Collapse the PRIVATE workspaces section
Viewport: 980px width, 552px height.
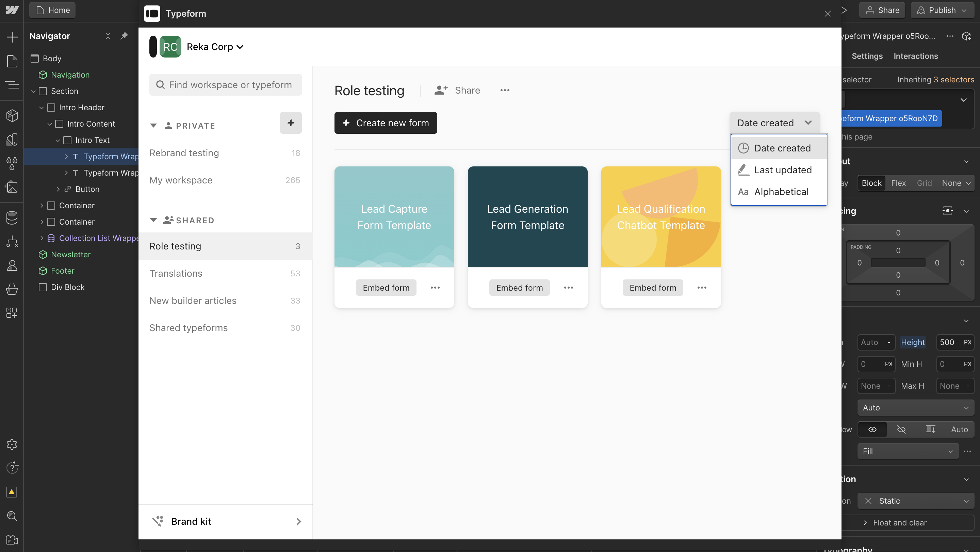(x=153, y=126)
